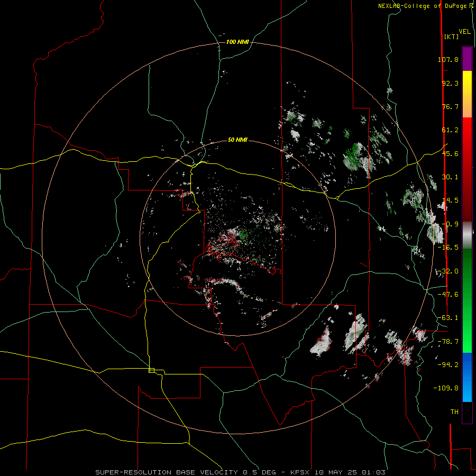Pick the gray near-zero color bar segment
Viewport: 476px width, 476px height.
(x=467, y=235)
